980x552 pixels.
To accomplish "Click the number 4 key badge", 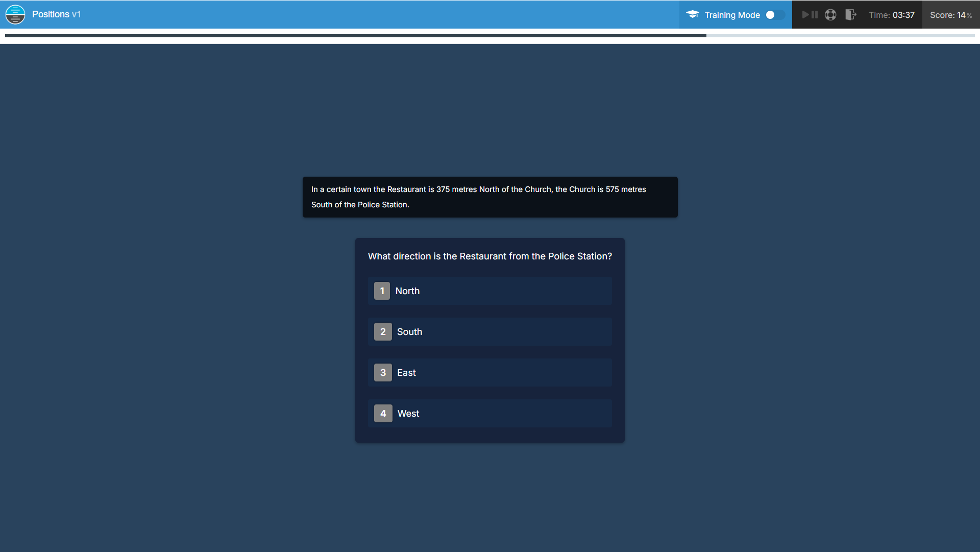I will point(383,414).
